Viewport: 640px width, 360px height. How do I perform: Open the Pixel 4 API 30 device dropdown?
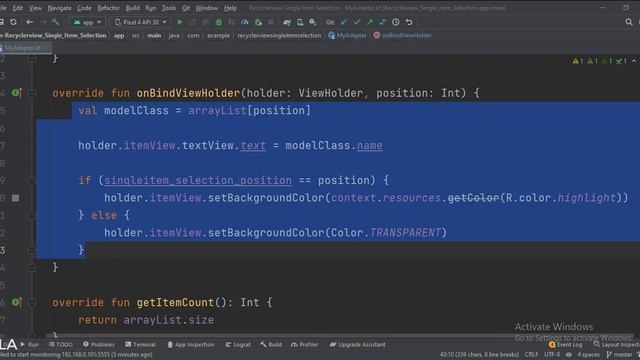pyautogui.click(x=141, y=22)
